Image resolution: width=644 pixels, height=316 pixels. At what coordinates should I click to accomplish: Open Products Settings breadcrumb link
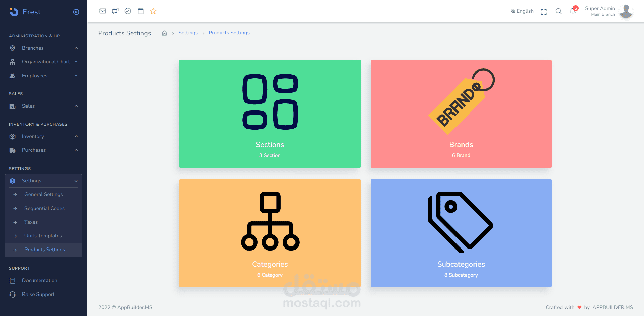click(229, 33)
